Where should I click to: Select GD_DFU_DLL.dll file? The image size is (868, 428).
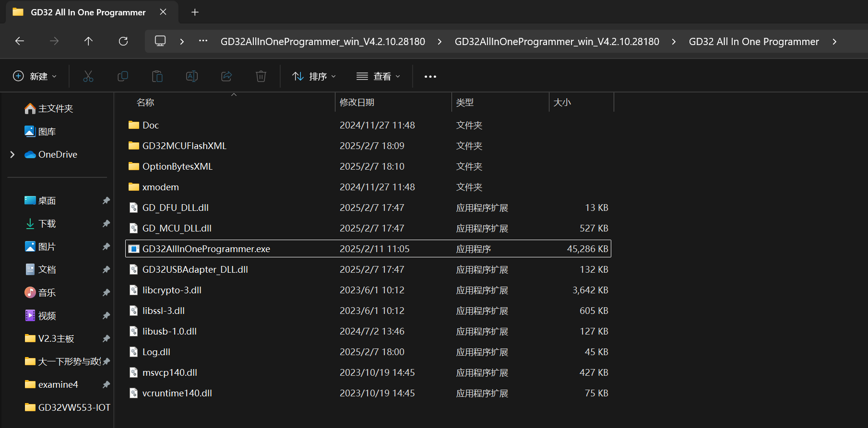click(x=368, y=208)
